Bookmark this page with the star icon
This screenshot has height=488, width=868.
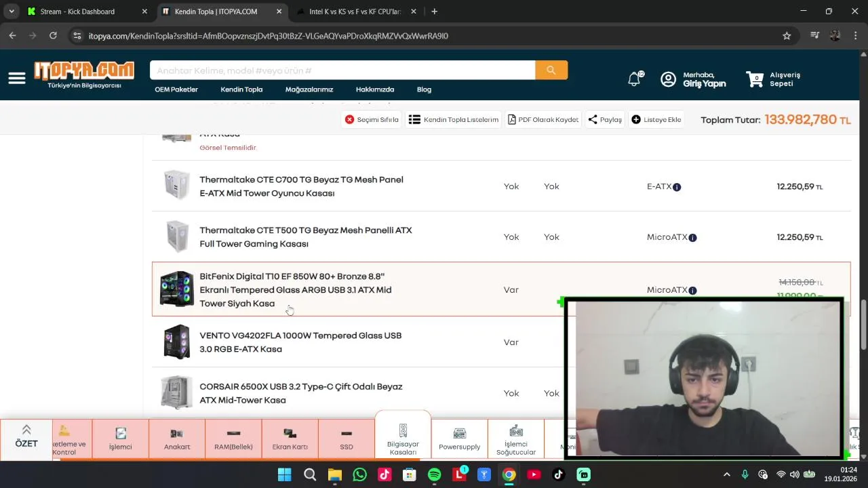point(787,36)
